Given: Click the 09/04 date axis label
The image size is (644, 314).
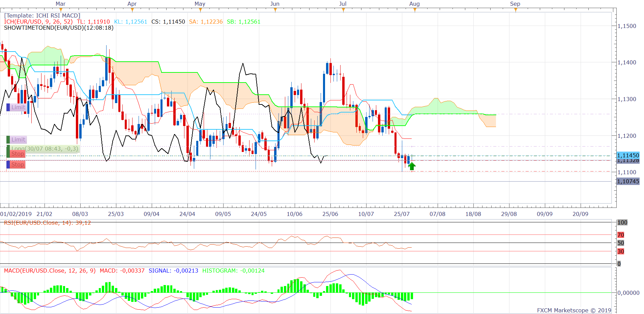Looking at the screenshot, I should click(x=152, y=214).
